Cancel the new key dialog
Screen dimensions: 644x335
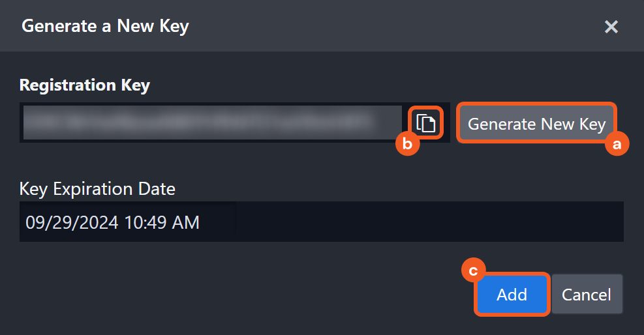point(586,295)
